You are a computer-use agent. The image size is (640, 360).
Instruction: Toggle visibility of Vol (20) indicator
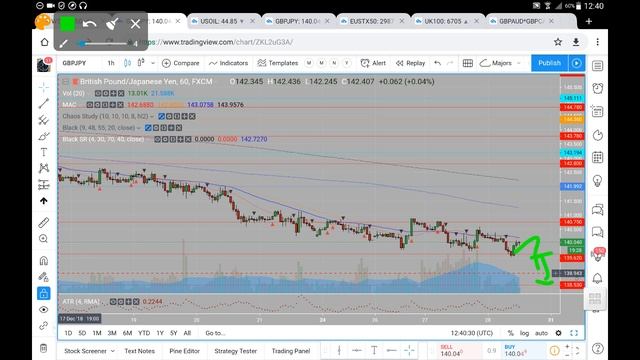point(98,93)
